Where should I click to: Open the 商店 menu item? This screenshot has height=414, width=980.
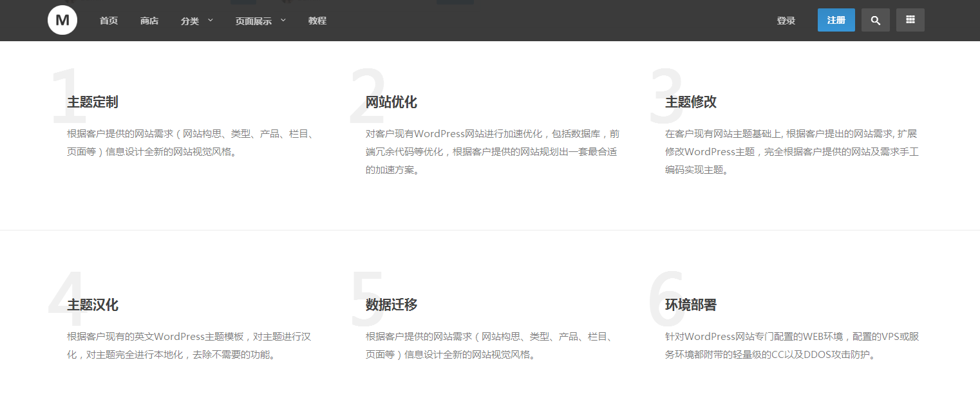[x=149, y=21]
